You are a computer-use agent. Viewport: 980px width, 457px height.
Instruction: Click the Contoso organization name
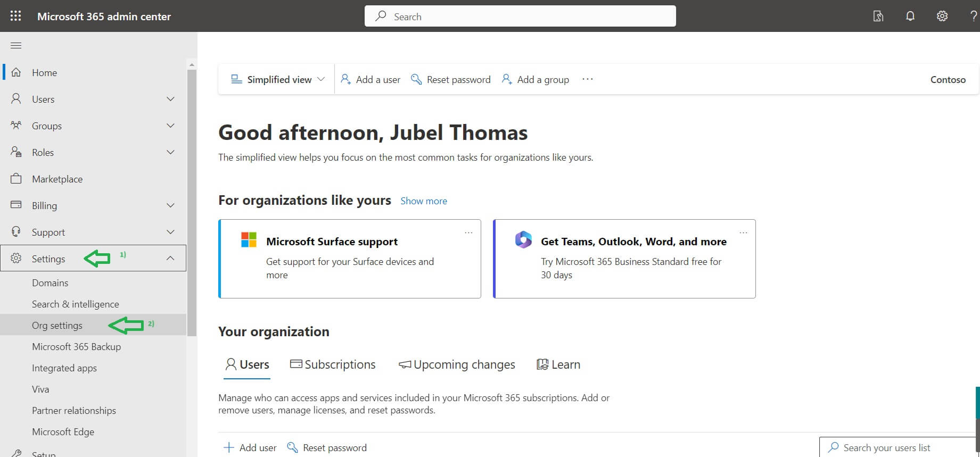click(948, 79)
